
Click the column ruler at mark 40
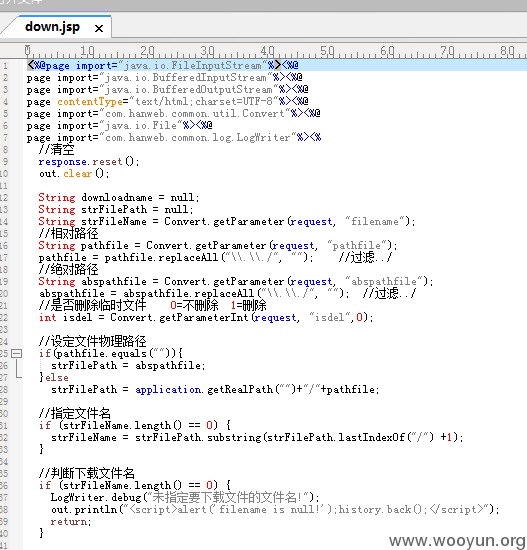point(267,51)
